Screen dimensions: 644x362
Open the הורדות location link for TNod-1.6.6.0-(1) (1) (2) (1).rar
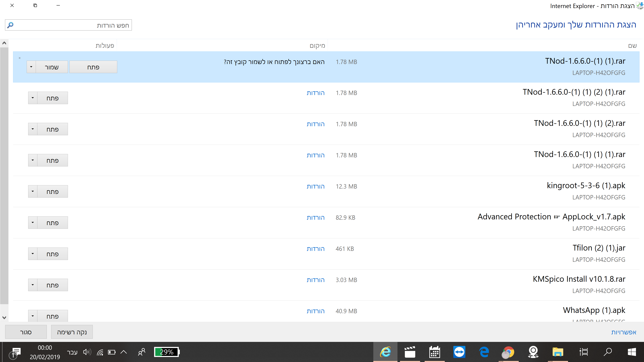click(315, 93)
